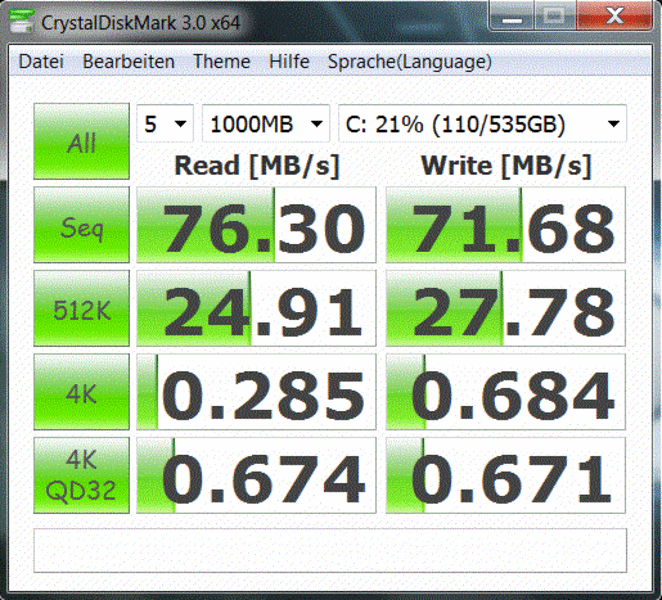Expand the drive selection dropdown C: 21%
Image resolution: width=662 pixels, height=600 pixels.
coord(483,123)
